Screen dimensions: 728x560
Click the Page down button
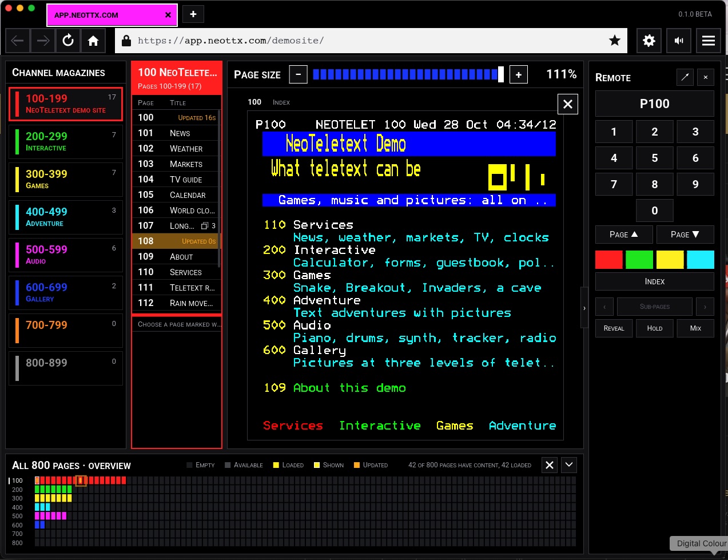click(x=685, y=235)
